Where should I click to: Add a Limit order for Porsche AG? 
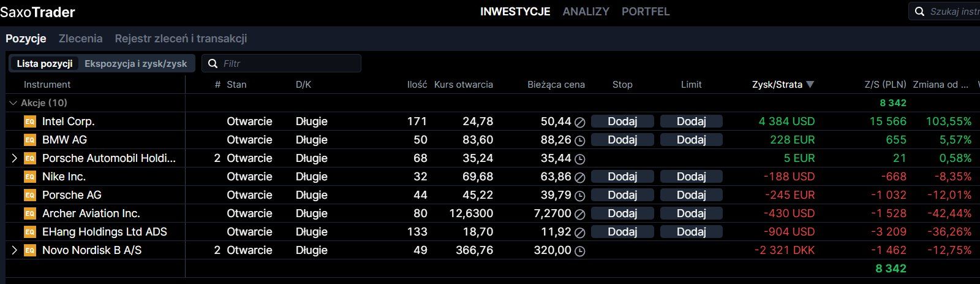tap(691, 195)
